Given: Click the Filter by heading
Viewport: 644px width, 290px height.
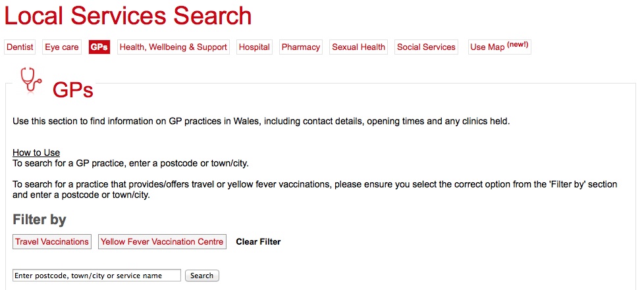Looking at the screenshot, I should 40,220.
